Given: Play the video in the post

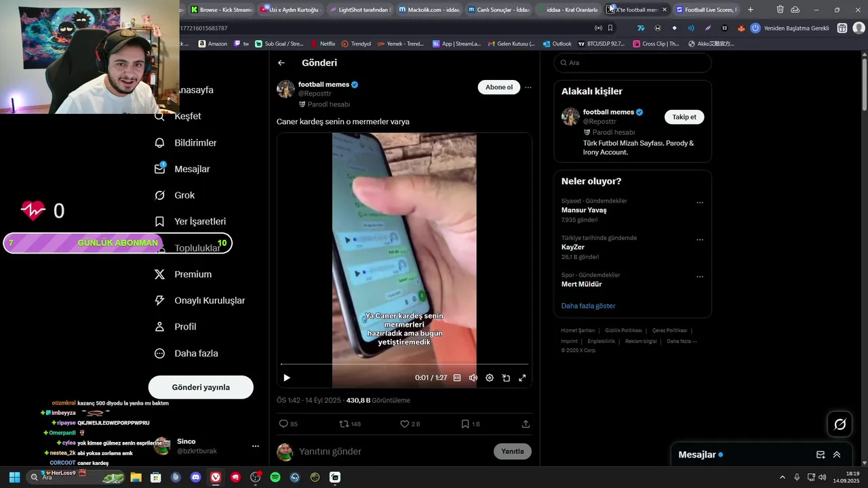Looking at the screenshot, I should tap(287, 378).
